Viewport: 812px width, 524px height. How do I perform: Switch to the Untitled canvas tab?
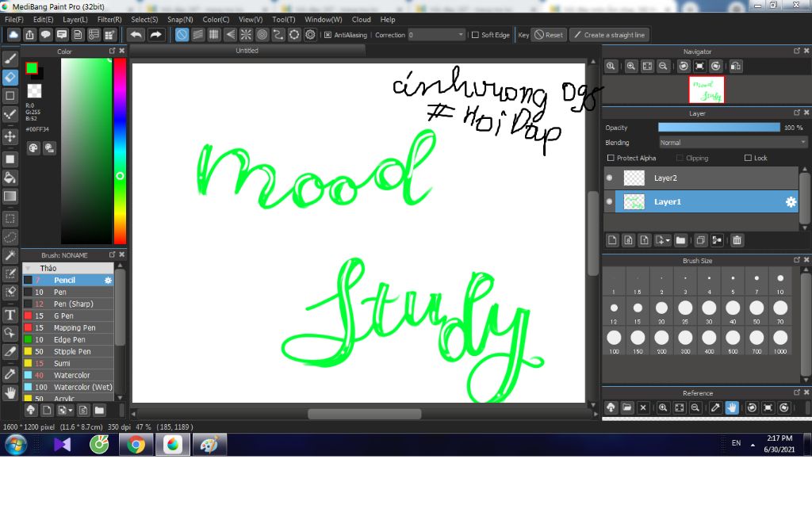point(247,51)
